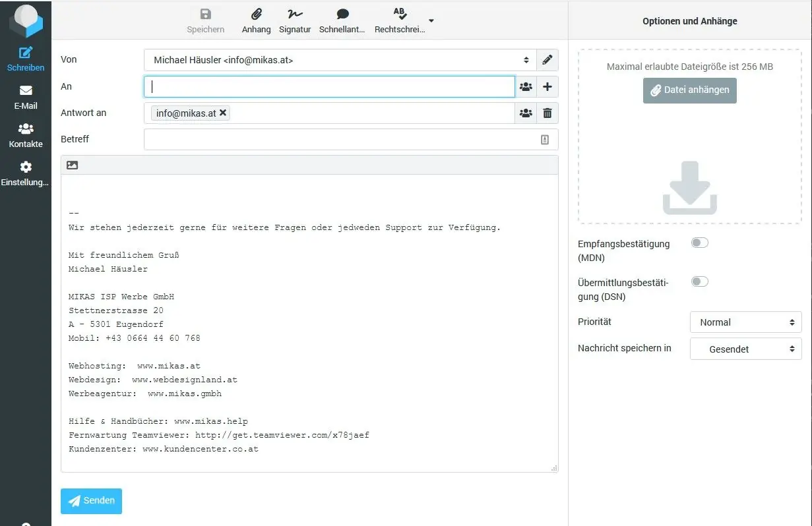Enable Übermittlungsbestätigung (DSN) toggle
This screenshot has height=526, width=812.
(699, 281)
